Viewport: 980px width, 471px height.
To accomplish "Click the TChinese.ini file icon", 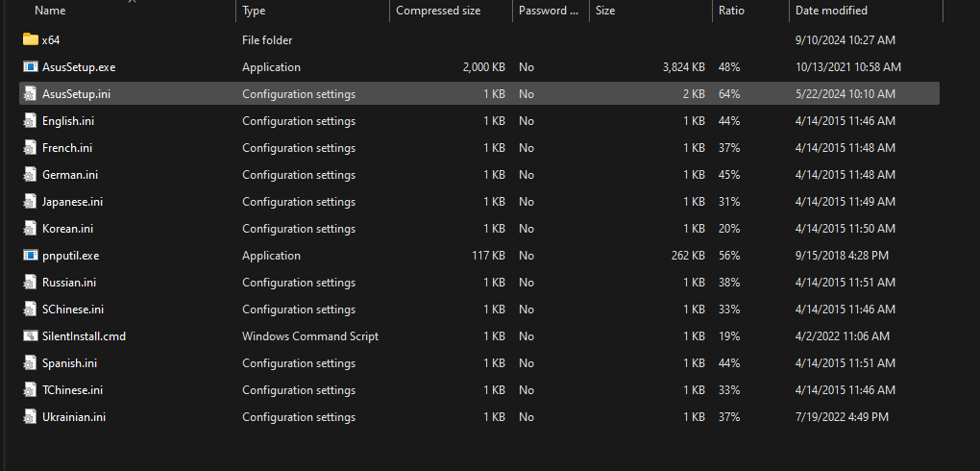I will pyautogui.click(x=30, y=389).
